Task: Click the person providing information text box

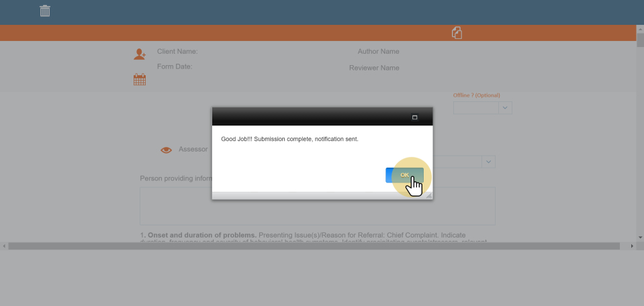Action: click(317, 205)
